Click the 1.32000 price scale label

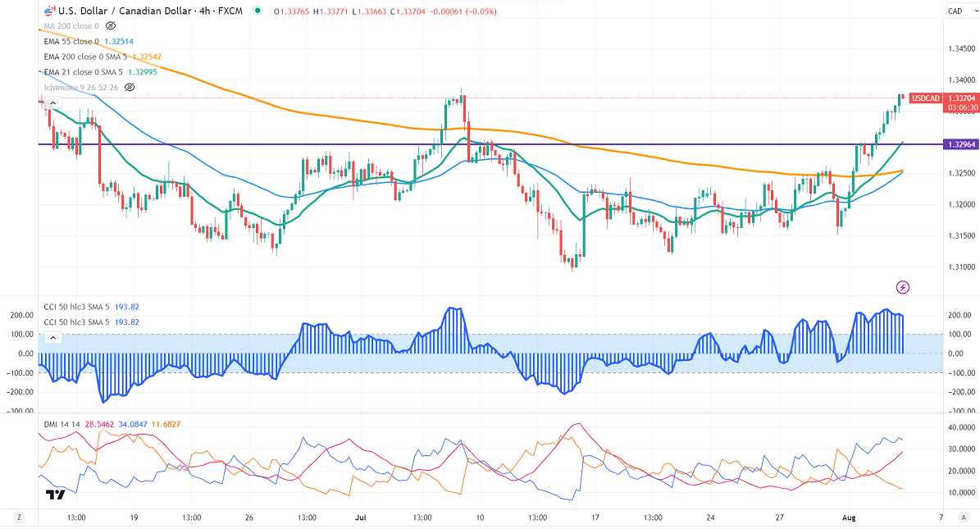(961, 204)
